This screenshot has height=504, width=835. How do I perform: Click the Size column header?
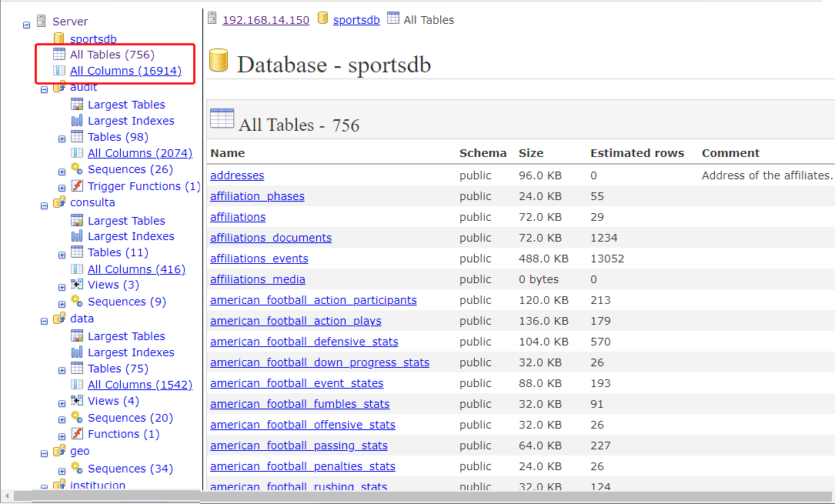click(531, 153)
